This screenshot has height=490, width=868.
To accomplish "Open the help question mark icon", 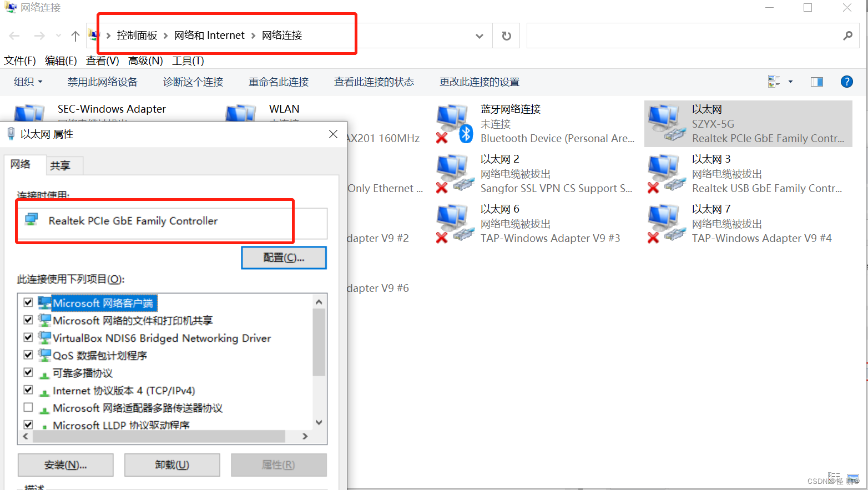I will (846, 82).
